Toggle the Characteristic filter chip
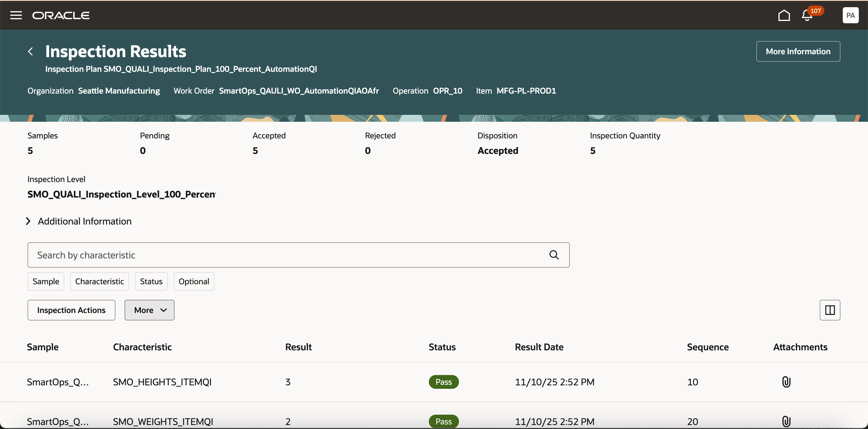This screenshot has height=429, width=868. [99, 281]
